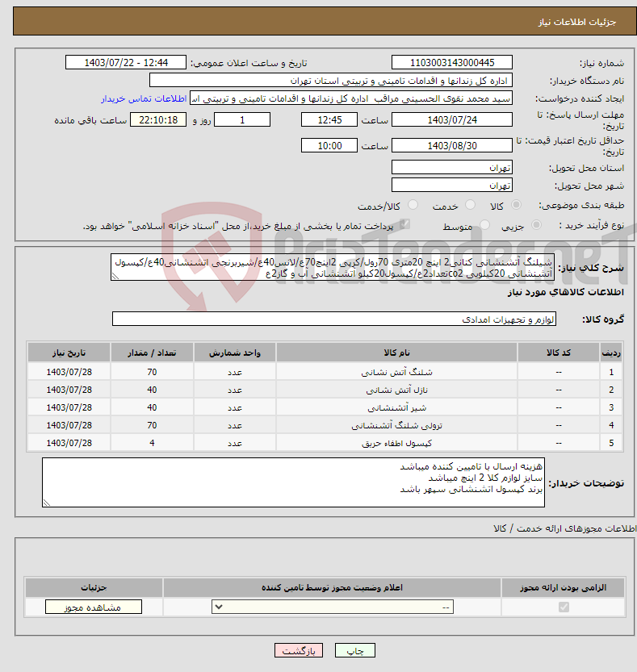The height and width of the screenshot is (672, 637).
Task: Click item name نازل آتش نشانی
Action: [396, 390]
